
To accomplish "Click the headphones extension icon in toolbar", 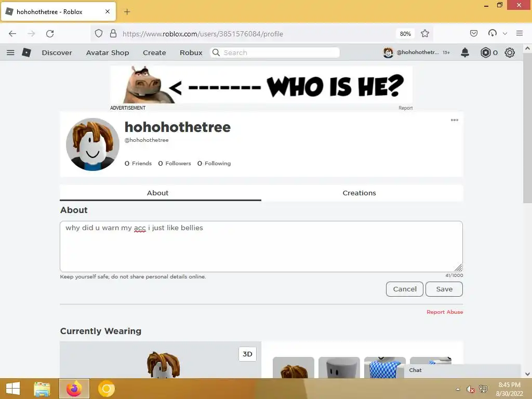I will tap(493, 33).
